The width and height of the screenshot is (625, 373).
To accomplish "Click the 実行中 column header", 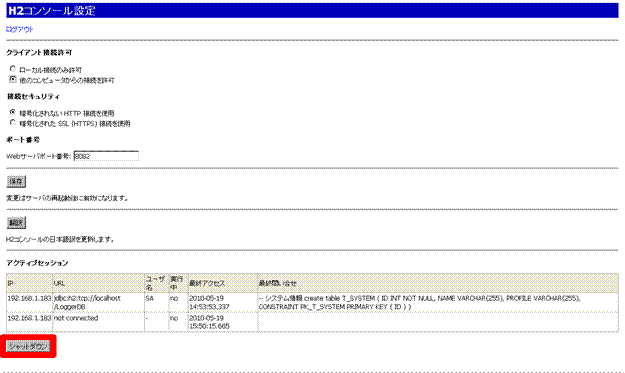I will coord(178,283).
